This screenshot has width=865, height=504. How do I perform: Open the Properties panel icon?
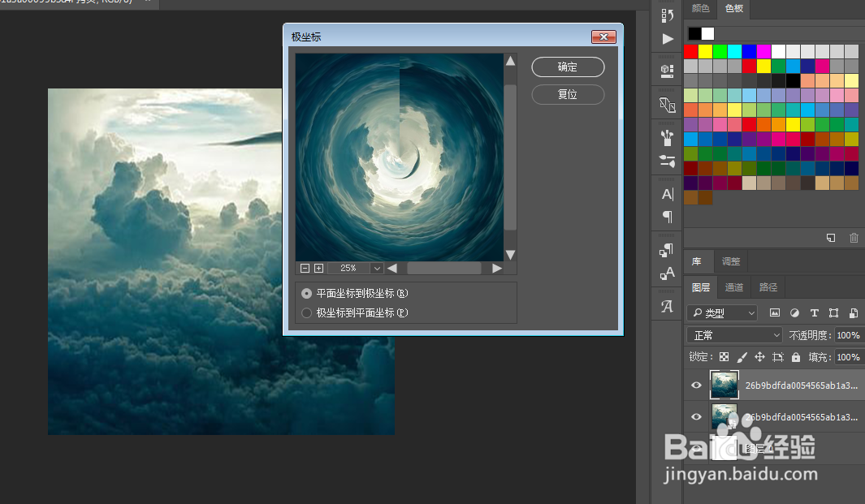(668, 71)
